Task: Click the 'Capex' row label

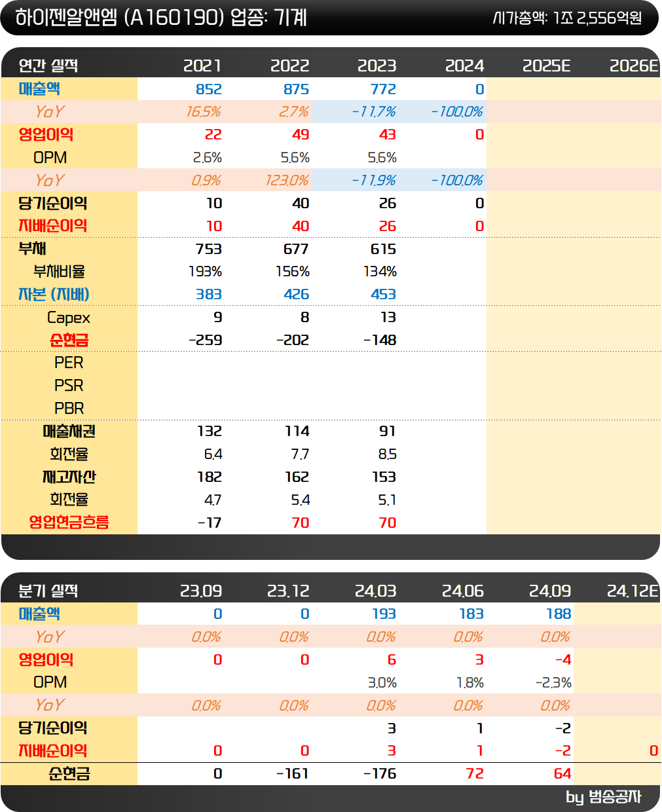Action: pos(69,318)
